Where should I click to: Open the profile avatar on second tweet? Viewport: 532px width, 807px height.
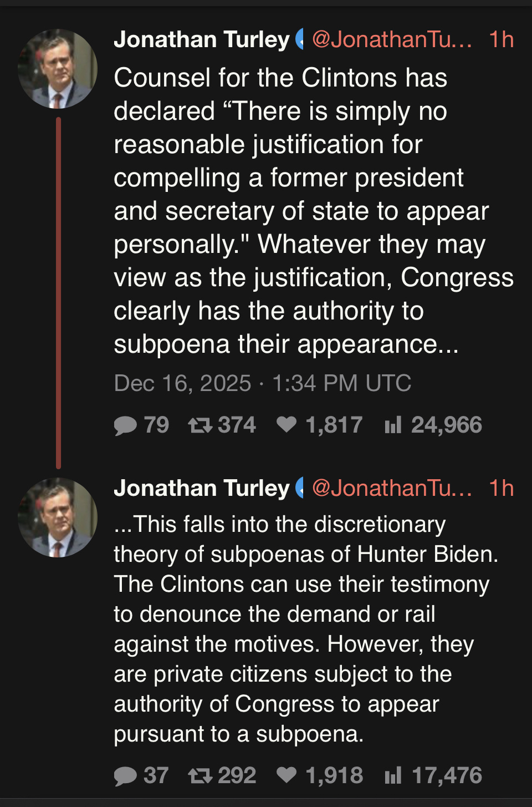pos(58,517)
